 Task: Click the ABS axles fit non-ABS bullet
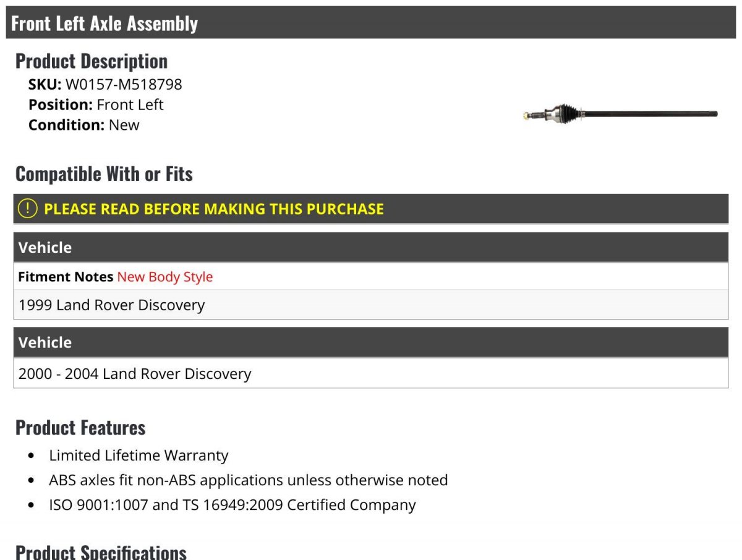point(249,480)
